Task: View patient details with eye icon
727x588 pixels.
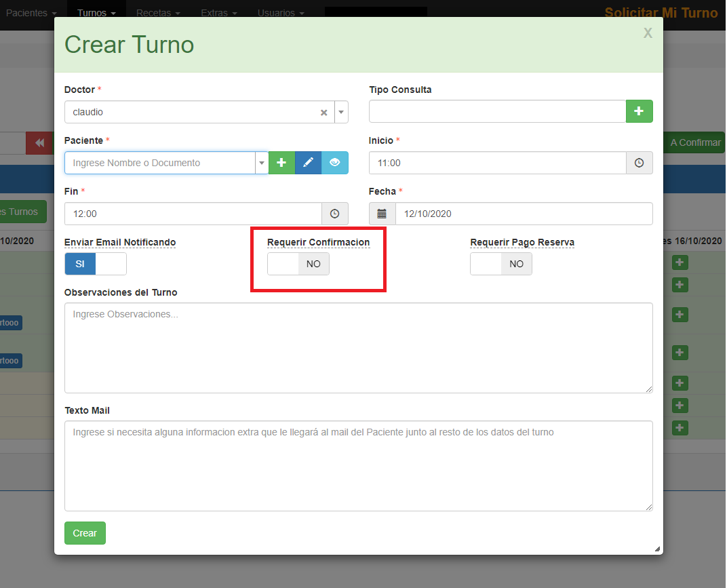Action: pyautogui.click(x=334, y=163)
